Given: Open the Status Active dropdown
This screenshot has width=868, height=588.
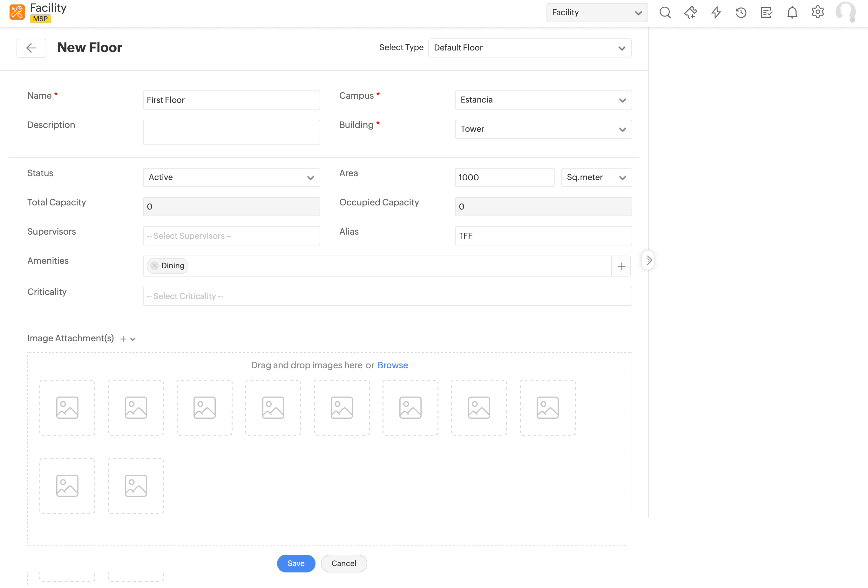Looking at the screenshot, I should coord(231,177).
